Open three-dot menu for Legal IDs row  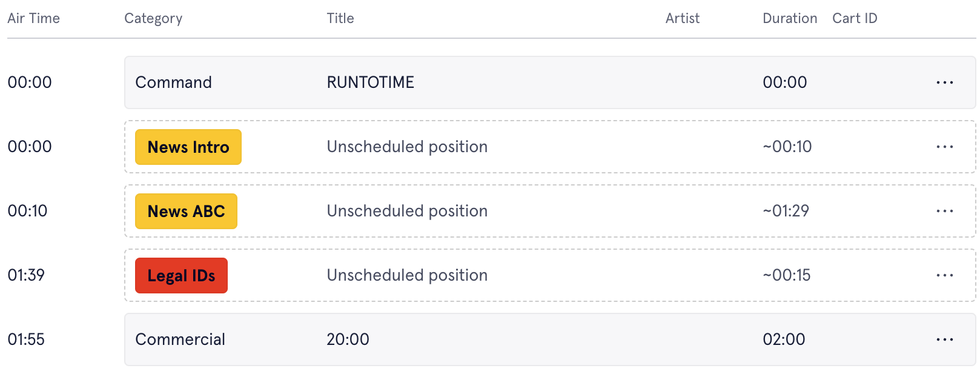[x=944, y=275]
